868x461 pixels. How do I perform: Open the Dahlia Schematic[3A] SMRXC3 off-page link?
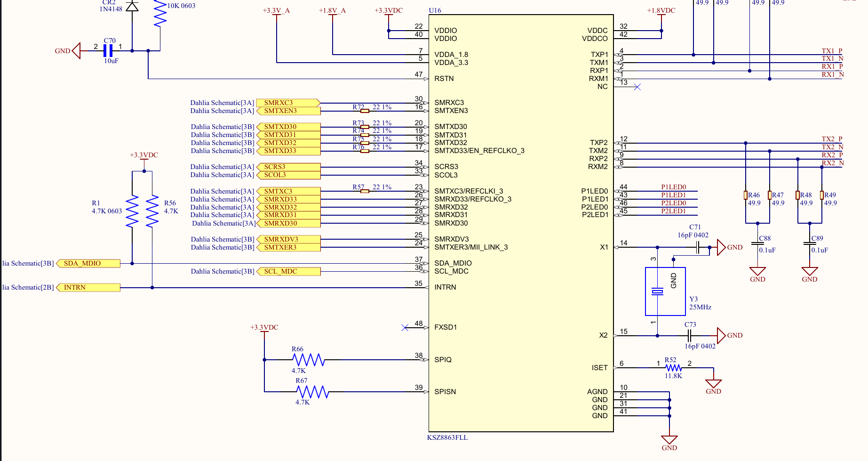click(288, 103)
